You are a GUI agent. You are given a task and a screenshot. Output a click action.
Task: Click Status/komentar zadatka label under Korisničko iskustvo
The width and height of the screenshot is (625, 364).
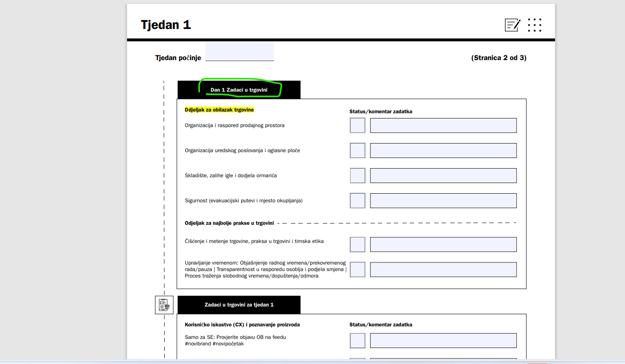coord(381,325)
